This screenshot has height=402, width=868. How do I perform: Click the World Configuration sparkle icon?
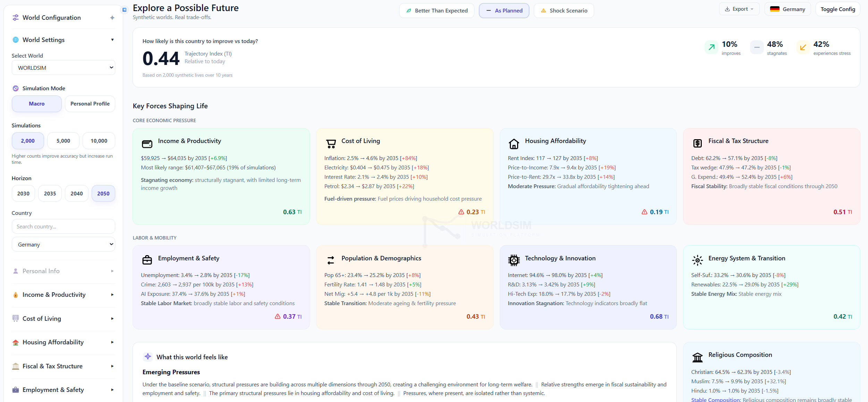(x=112, y=18)
